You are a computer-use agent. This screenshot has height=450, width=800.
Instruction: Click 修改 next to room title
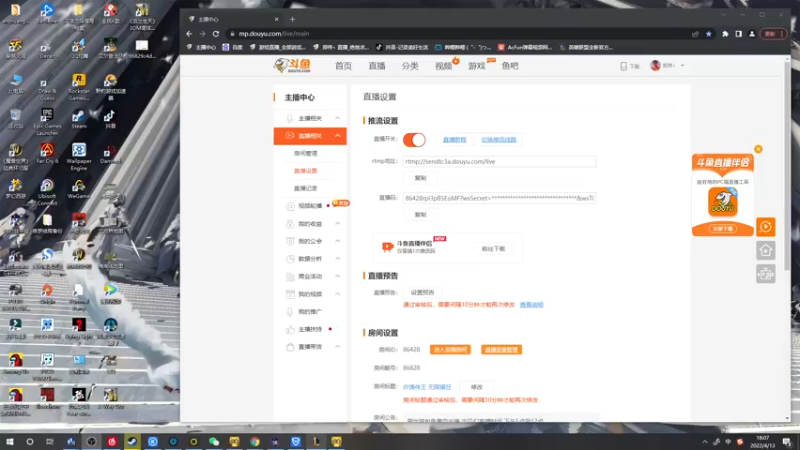click(477, 387)
